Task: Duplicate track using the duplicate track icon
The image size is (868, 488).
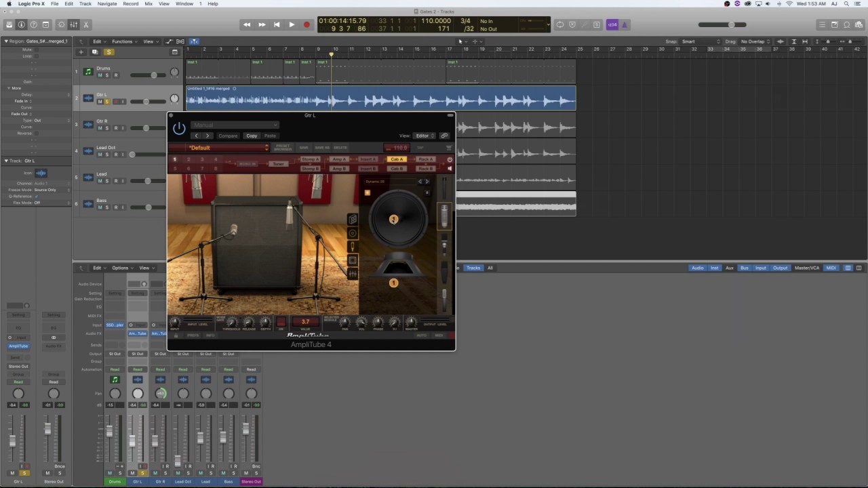Action: [95, 52]
